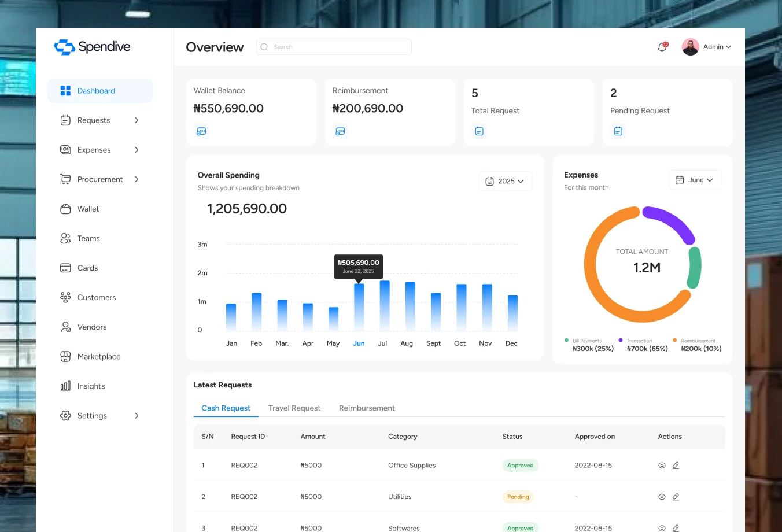Expand the Procurement submenu chevron
The width and height of the screenshot is (782, 532).
pos(137,179)
